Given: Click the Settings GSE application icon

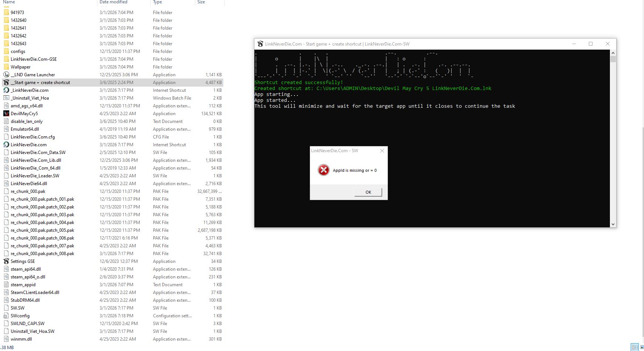Looking at the screenshot, I should coord(6,261).
